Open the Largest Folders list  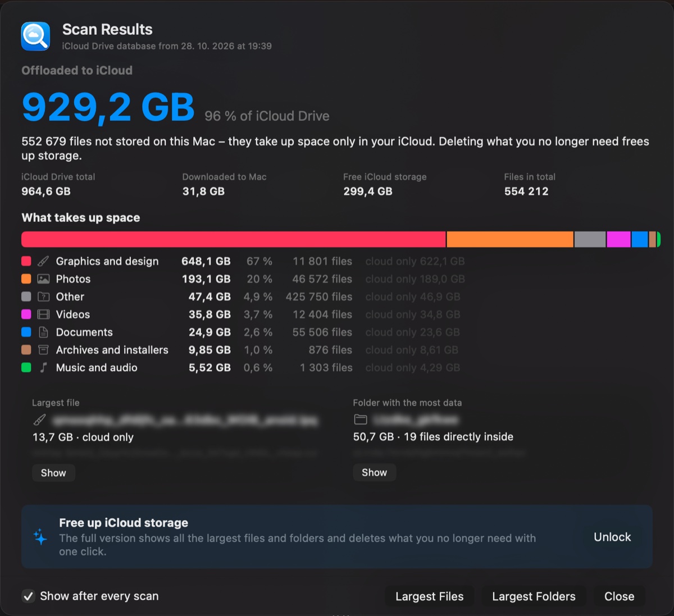pyautogui.click(x=534, y=596)
